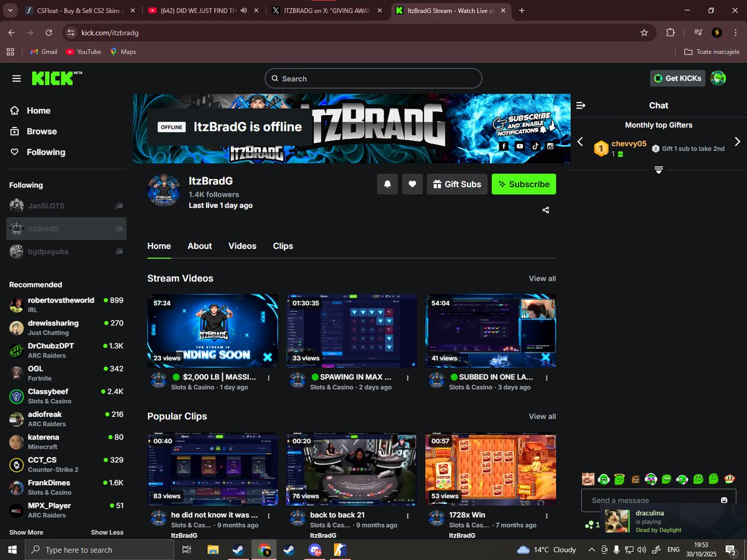The image size is (747, 560).
Task: Insert the angry brown block emote
Action: (x=635, y=479)
